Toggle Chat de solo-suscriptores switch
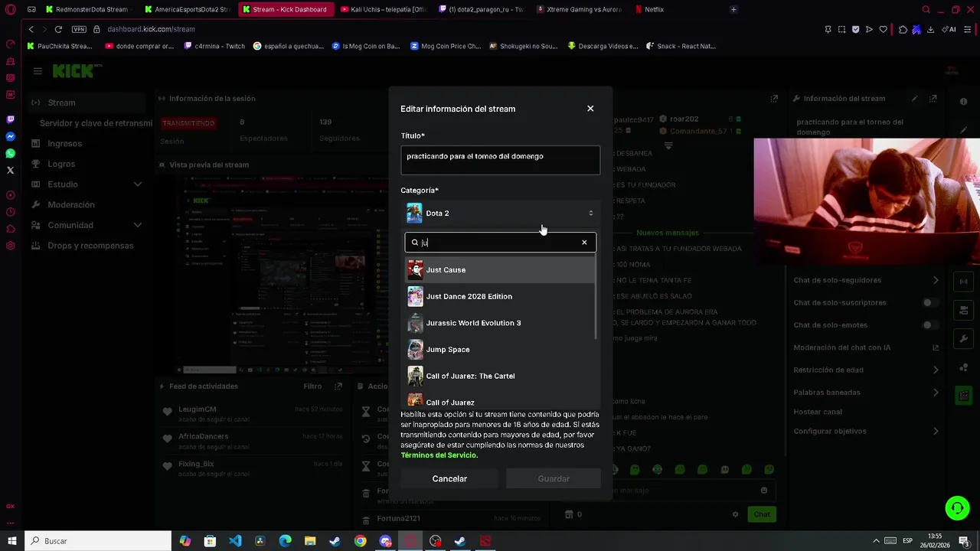 pyautogui.click(x=929, y=302)
